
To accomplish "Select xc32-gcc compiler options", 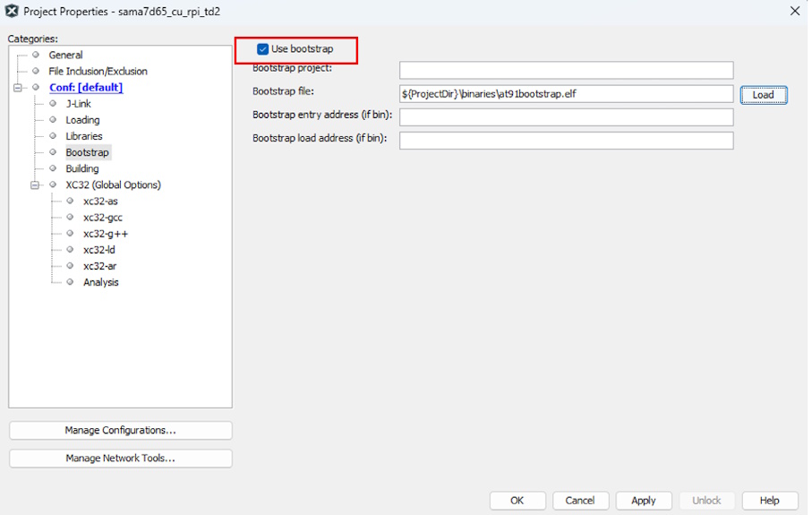I will [x=101, y=218].
